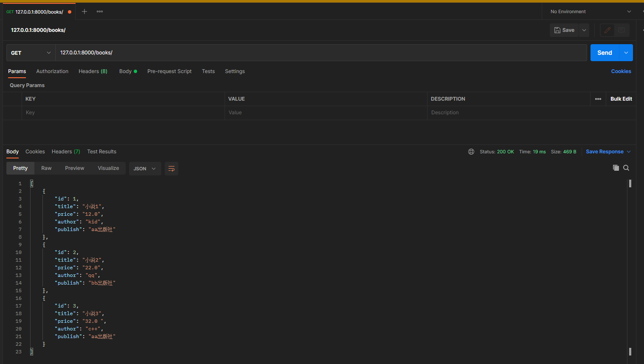
Task: Open the comments icon beside edit pencil
Action: [622, 30]
